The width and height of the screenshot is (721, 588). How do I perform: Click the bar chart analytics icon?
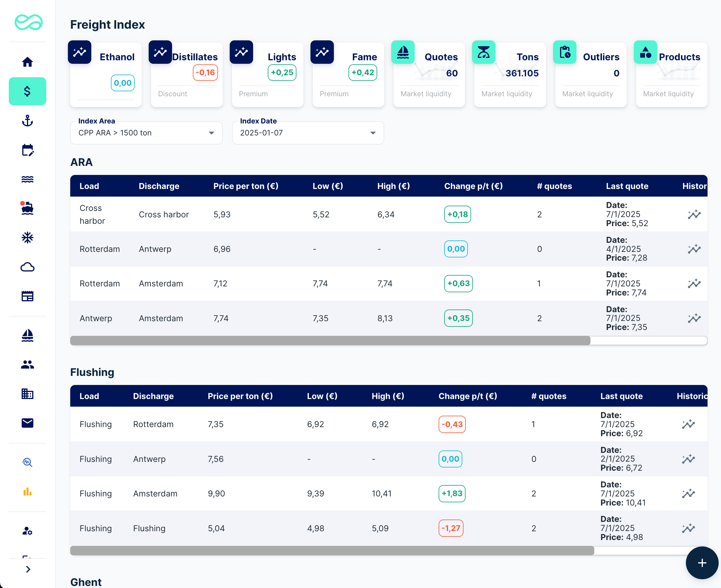click(28, 491)
